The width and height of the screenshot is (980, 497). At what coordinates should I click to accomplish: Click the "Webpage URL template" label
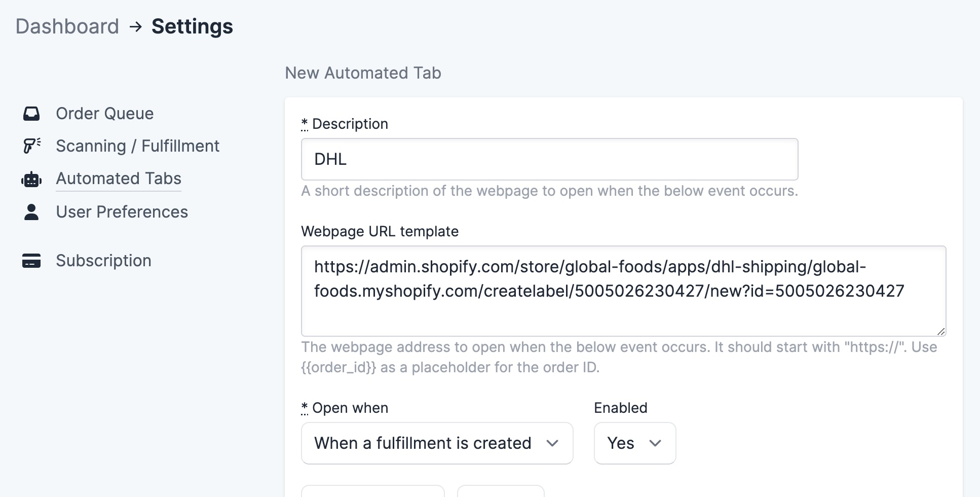tap(380, 231)
